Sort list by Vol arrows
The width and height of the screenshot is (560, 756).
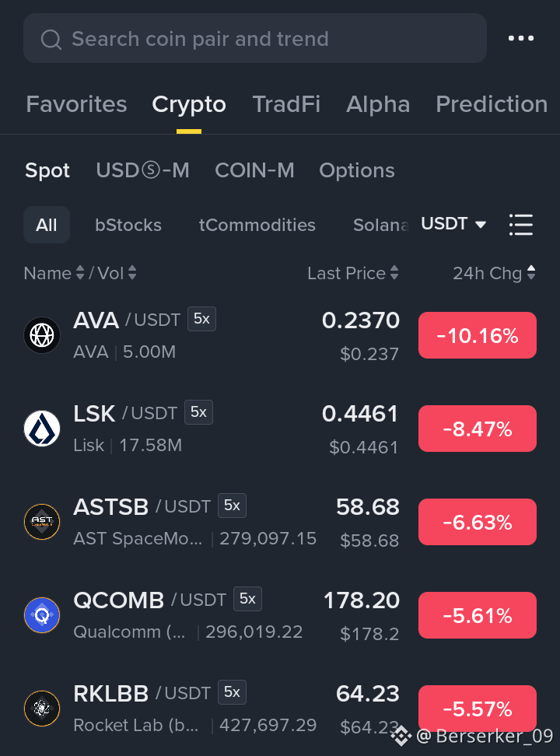(131, 273)
